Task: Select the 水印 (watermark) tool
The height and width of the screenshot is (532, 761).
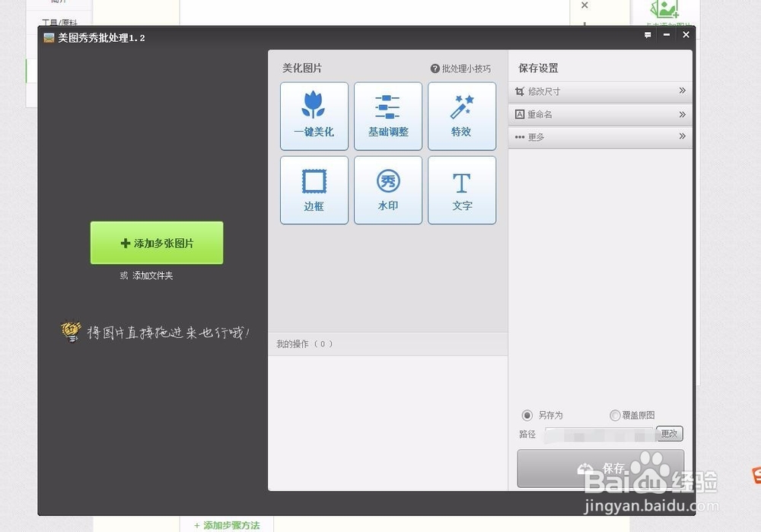Action: click(388, 190)
